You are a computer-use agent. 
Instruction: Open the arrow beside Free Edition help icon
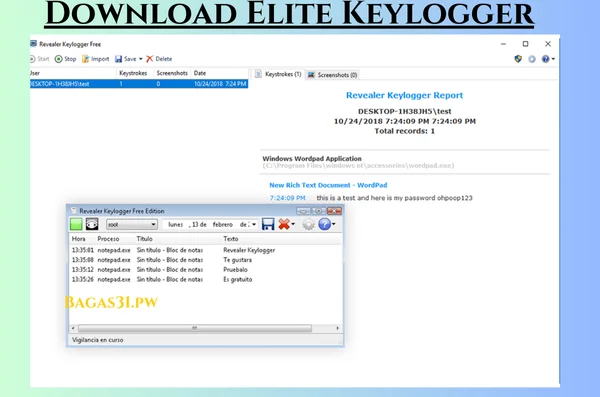[334, 224]
